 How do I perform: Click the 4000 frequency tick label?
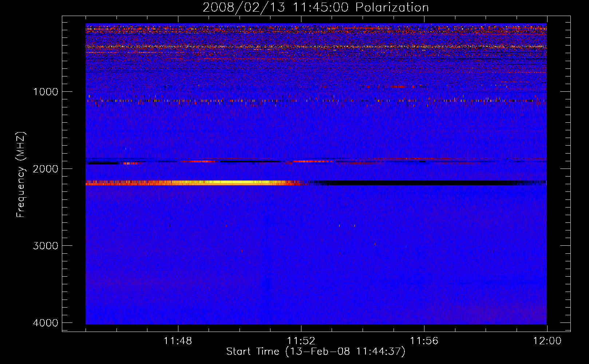46,323
